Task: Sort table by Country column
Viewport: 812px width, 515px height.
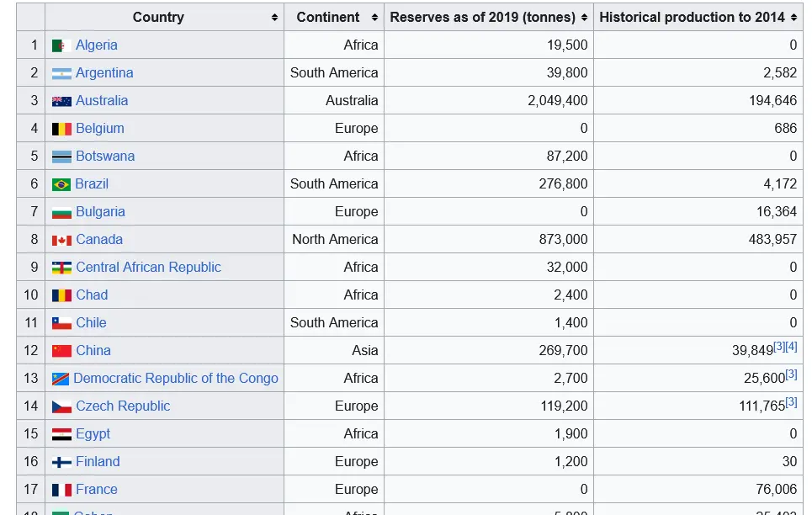Action: (274, 18)
